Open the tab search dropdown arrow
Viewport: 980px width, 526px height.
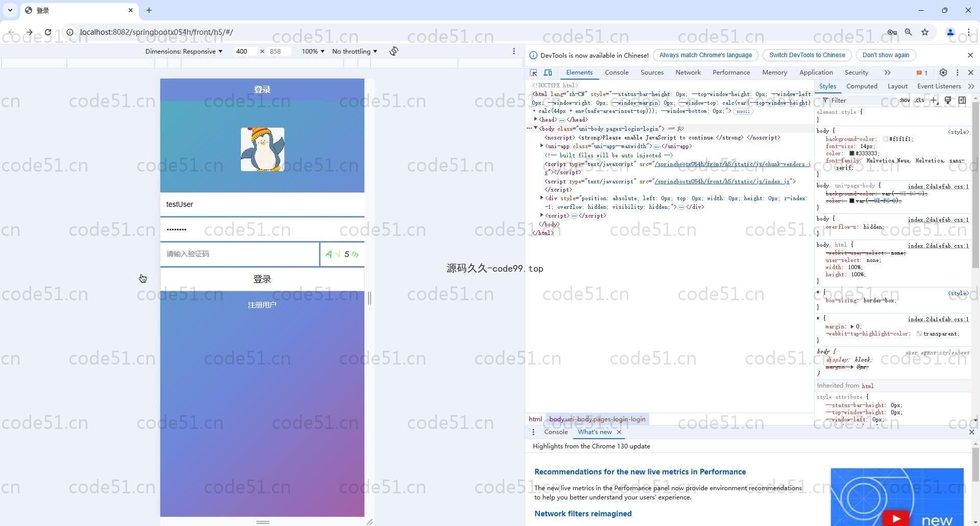point(10,10)
